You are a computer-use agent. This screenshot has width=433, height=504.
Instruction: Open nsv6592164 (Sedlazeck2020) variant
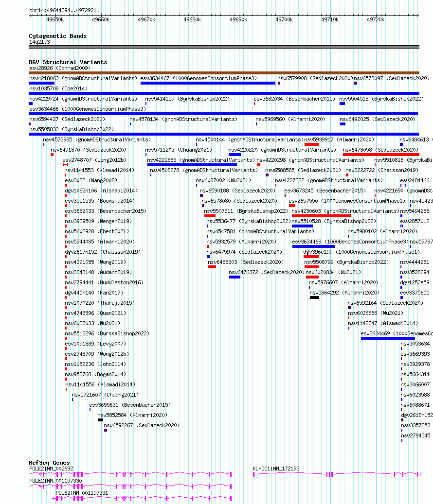pos(385,303)
